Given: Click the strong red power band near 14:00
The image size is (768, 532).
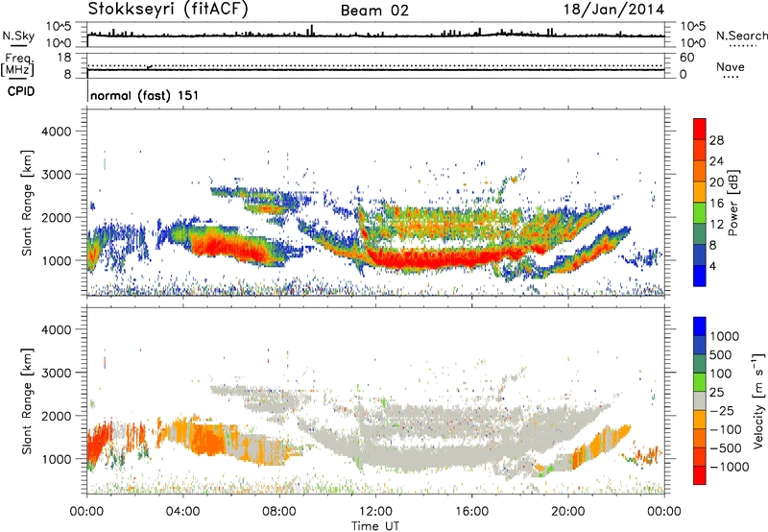Looking at the screenshot, I should [x=424, y=258].
